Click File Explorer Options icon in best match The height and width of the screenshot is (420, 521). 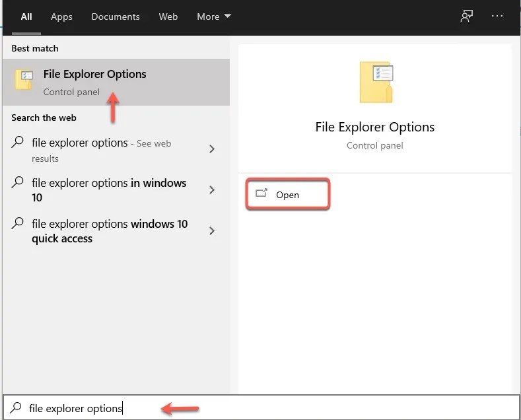[24, 80]
